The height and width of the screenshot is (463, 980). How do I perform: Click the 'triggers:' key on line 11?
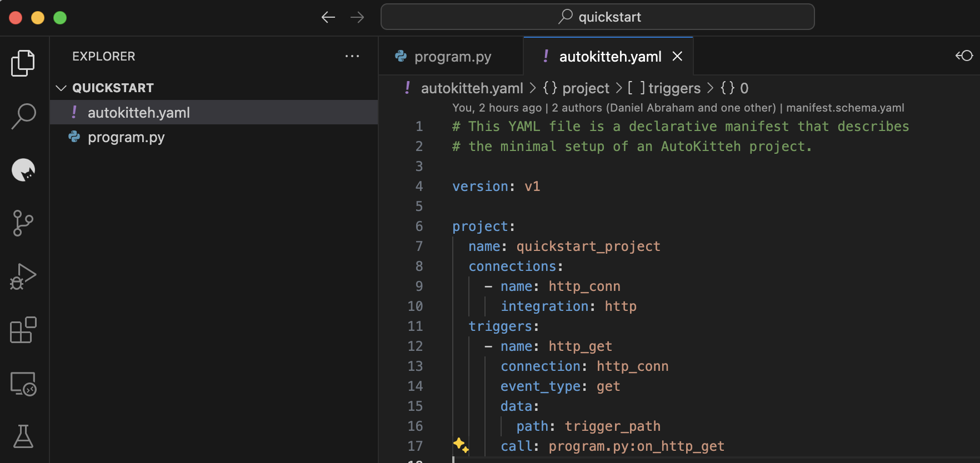tap(504, 326)
